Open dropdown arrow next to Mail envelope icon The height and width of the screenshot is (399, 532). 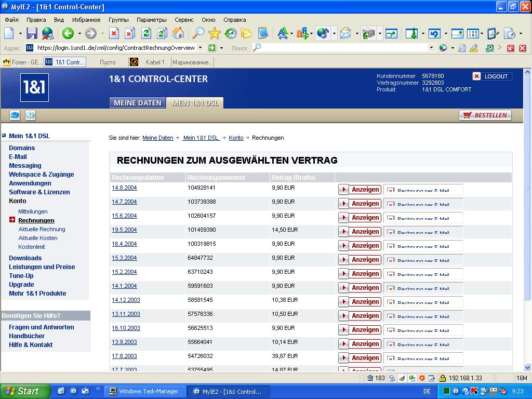(356, 33)
